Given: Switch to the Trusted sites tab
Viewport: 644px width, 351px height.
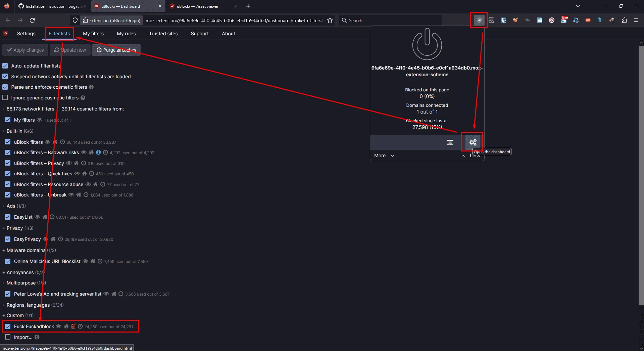Looking at the screenshot, I should (163, 34).
